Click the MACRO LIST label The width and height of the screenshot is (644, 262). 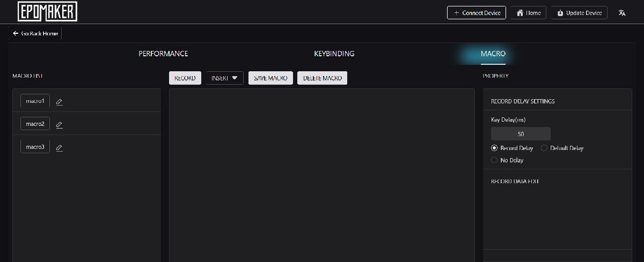click(28, 76)
